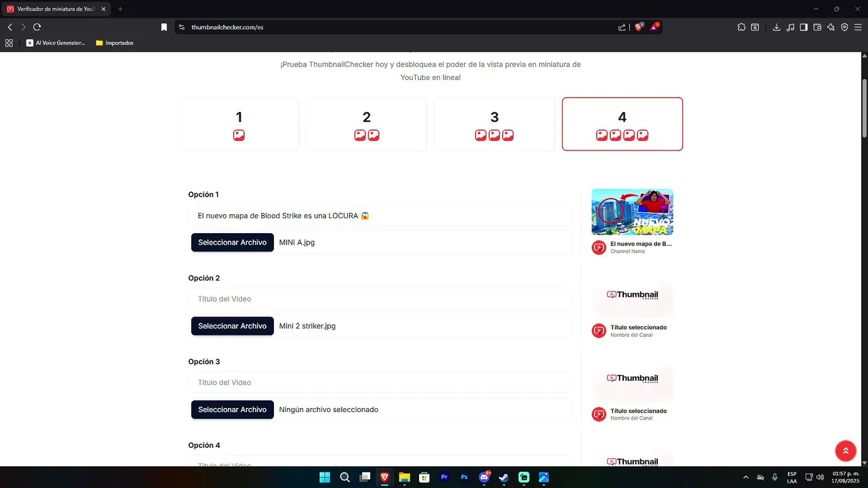Bookmark this page with the bookmark icon
Screen dimensions: 868x488
pos(164,27)
